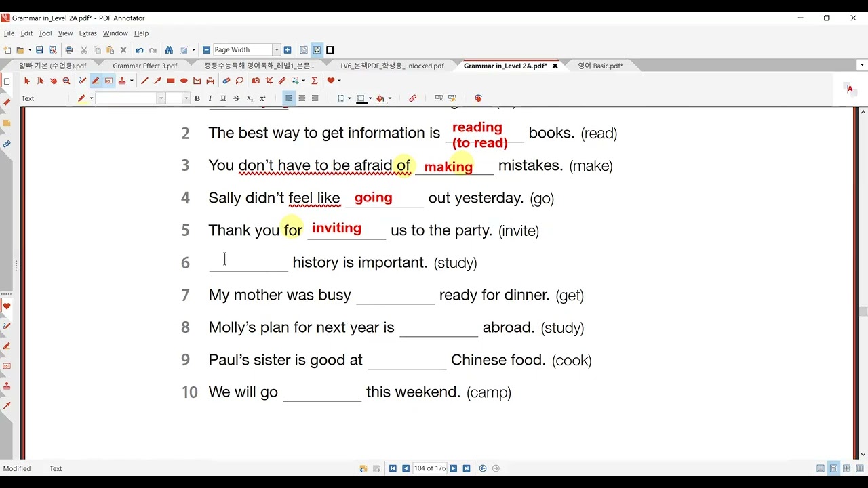Open the document tabs list dropdown
Viewport: 868px width, 488px height.
tap(862, 66)
